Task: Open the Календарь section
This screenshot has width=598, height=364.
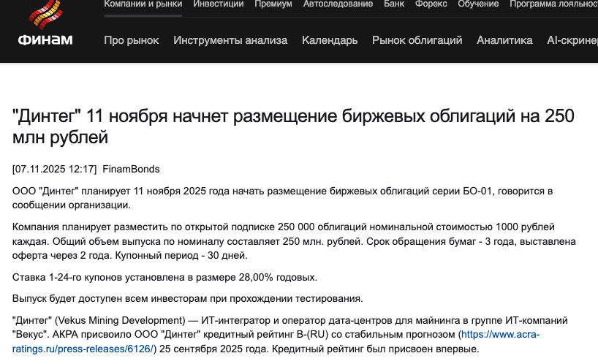Action: (330, 40)
